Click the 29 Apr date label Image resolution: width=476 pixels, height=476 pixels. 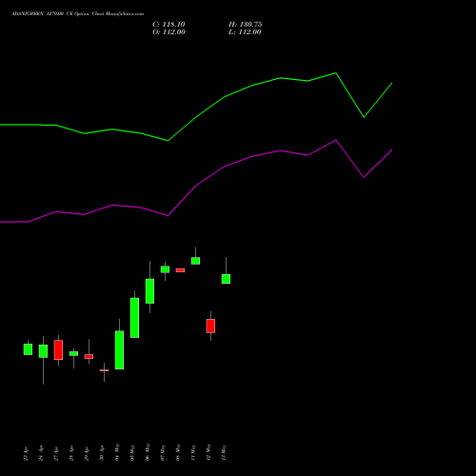(87, 453)
